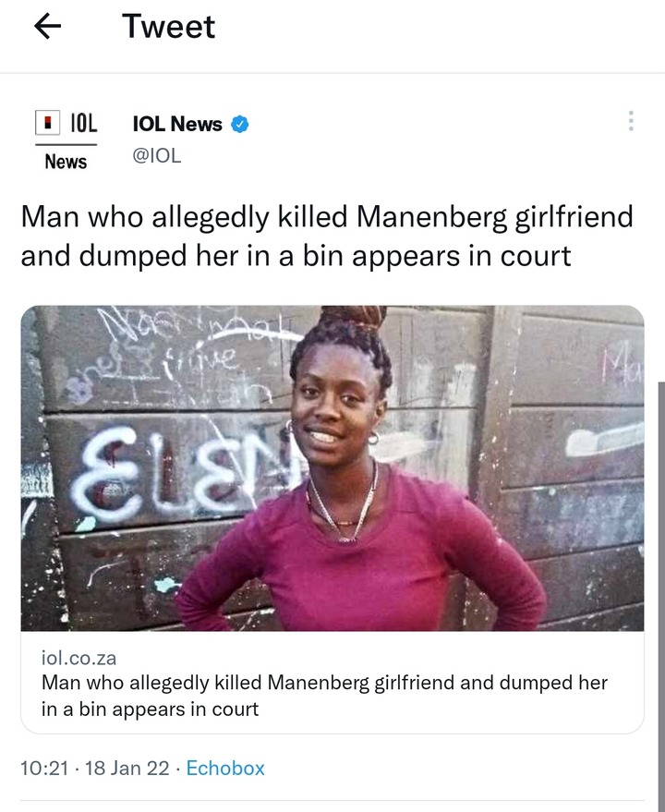Click the News label under IOL logo
This screenshot has height=812, width=665.
pos(66,162)
